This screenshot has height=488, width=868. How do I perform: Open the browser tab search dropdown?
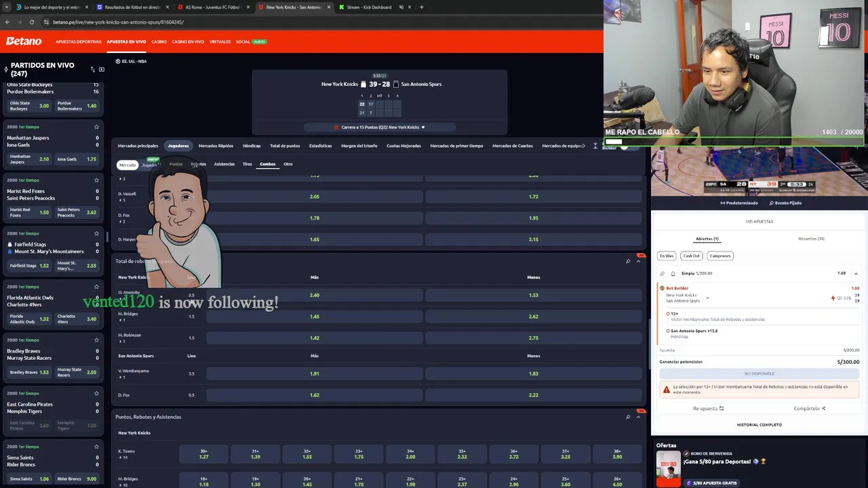(x=5, y=7)
